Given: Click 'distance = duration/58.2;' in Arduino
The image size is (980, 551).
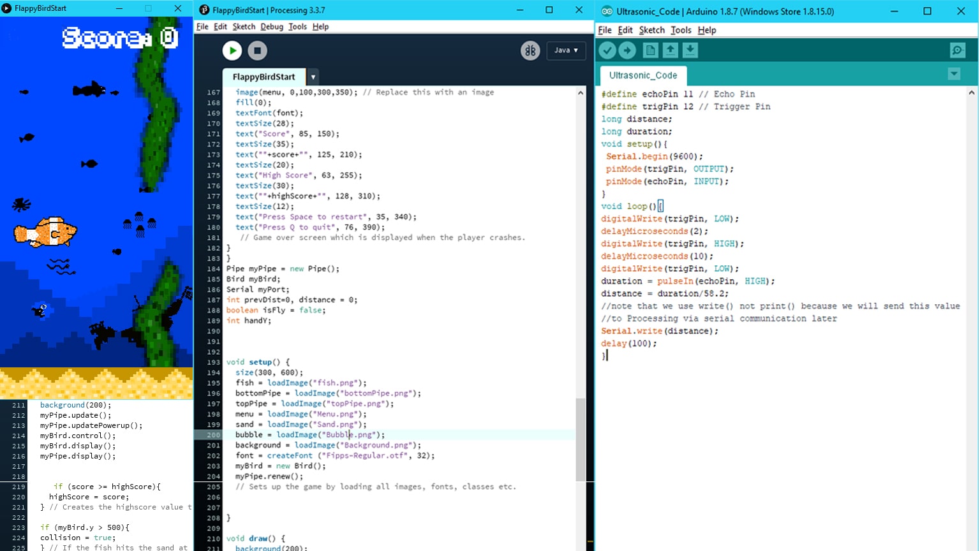Looking at the screenshot, I should (x=665, y=294).
